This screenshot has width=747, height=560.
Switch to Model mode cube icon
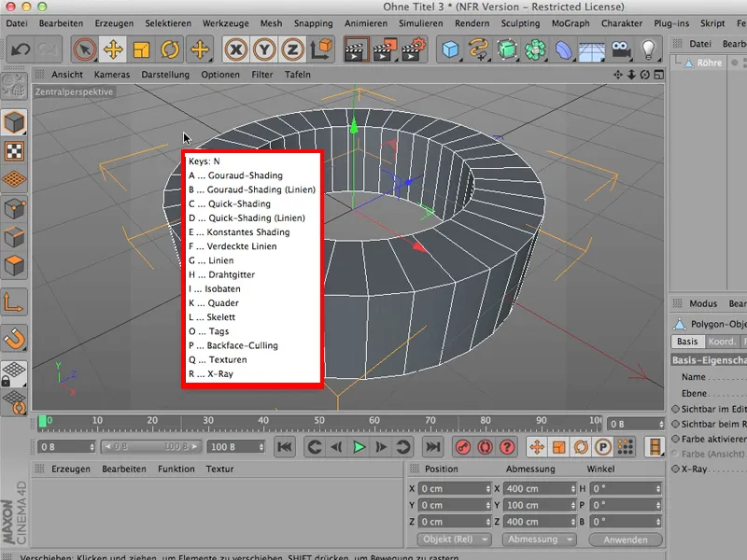tap(14, 122)
